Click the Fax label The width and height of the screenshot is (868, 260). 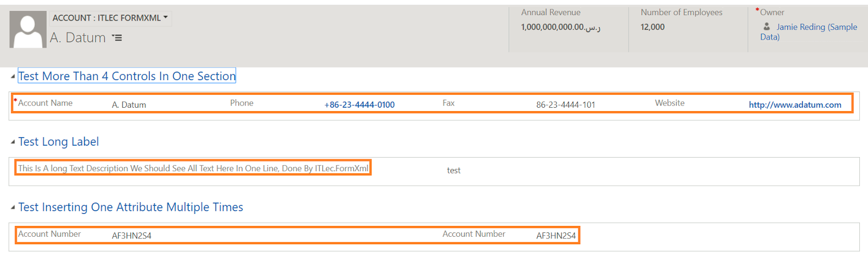click(449, 103)
